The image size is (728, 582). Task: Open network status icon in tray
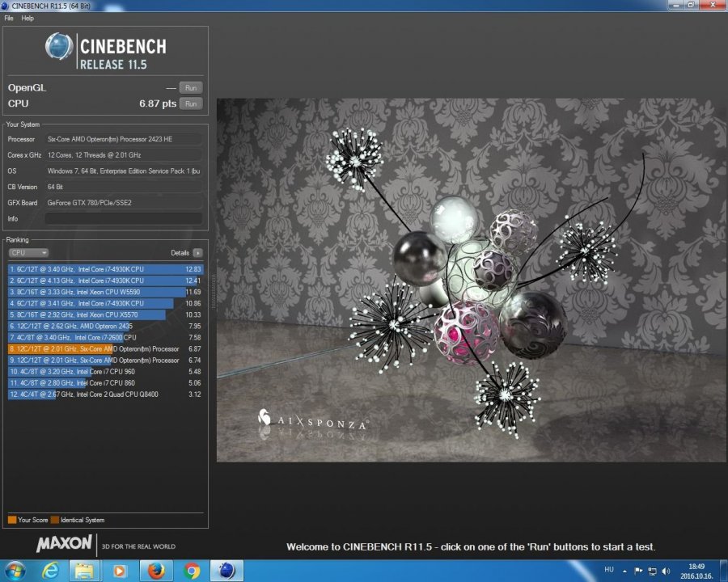click(x=652, y=571)
